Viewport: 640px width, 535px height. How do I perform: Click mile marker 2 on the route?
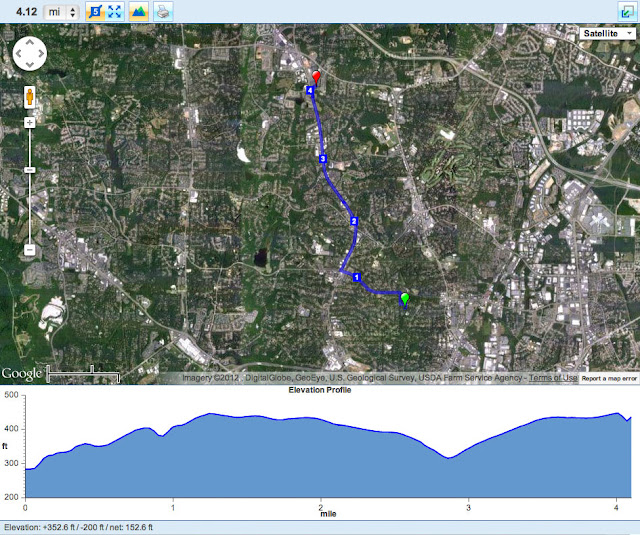[354, 221]
